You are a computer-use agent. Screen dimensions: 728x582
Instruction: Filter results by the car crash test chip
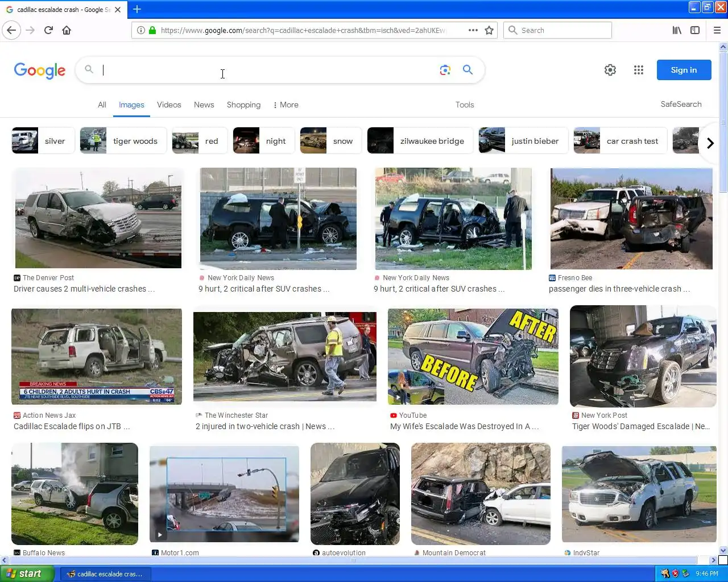pos(621,141)
